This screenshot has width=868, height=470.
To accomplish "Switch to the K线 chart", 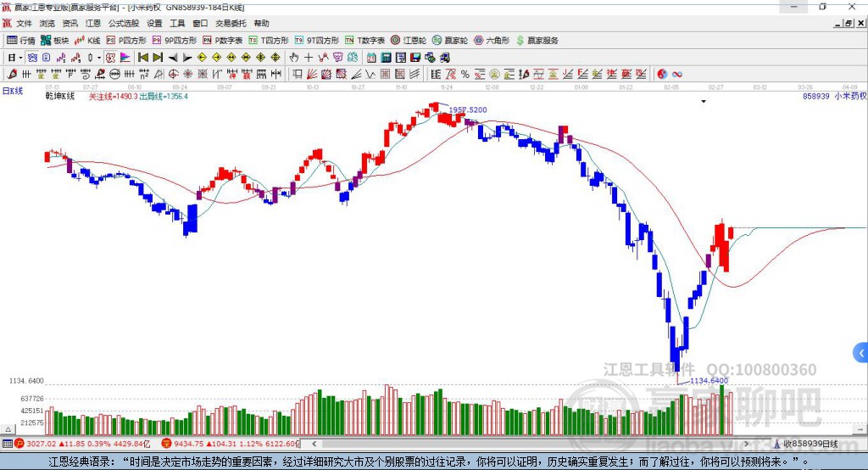I will click(x=87, y=41).
